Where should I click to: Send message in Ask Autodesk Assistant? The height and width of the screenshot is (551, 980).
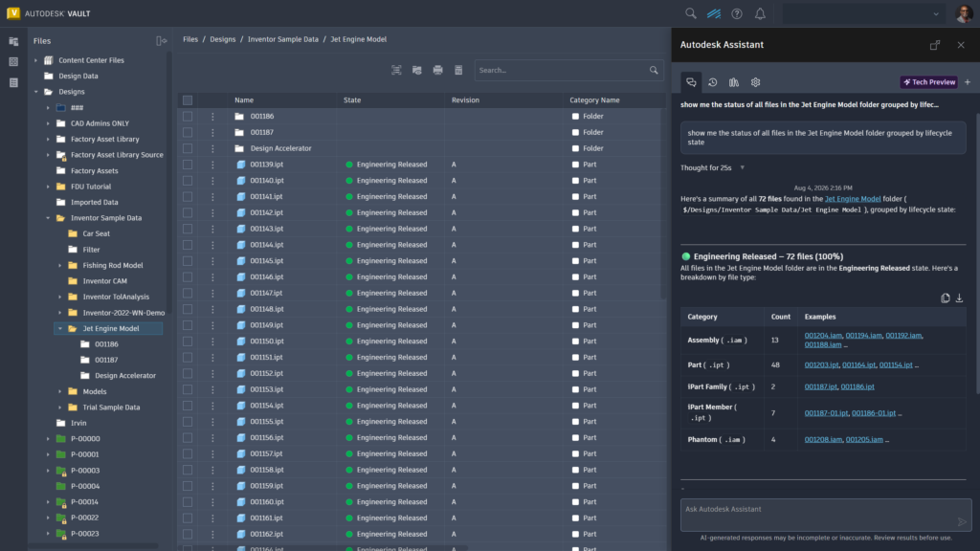(x=962, y=521)
